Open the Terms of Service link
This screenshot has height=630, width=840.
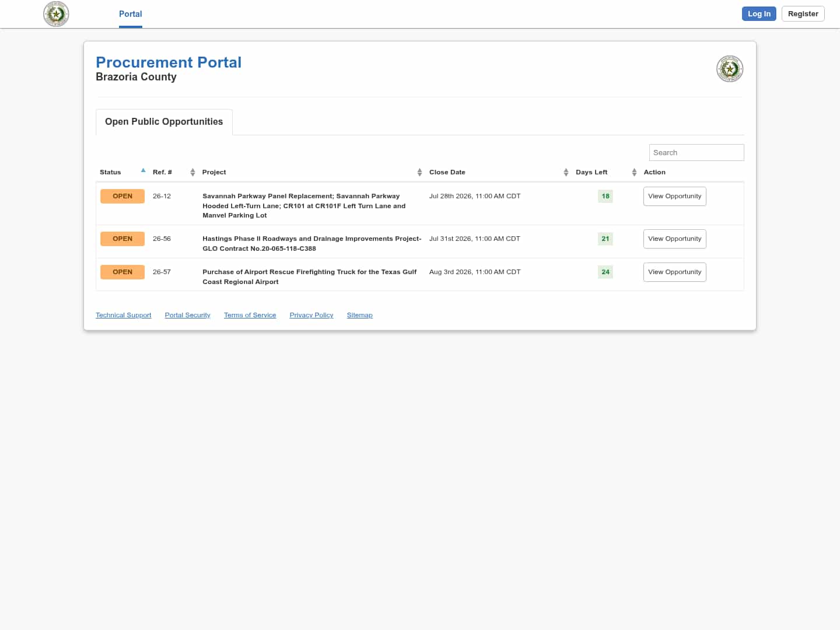coord(250,315)
